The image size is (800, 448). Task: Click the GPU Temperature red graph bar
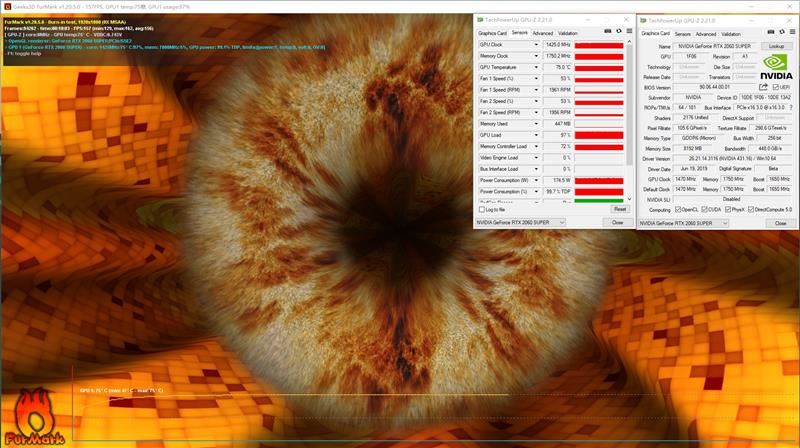pos(599,67)
